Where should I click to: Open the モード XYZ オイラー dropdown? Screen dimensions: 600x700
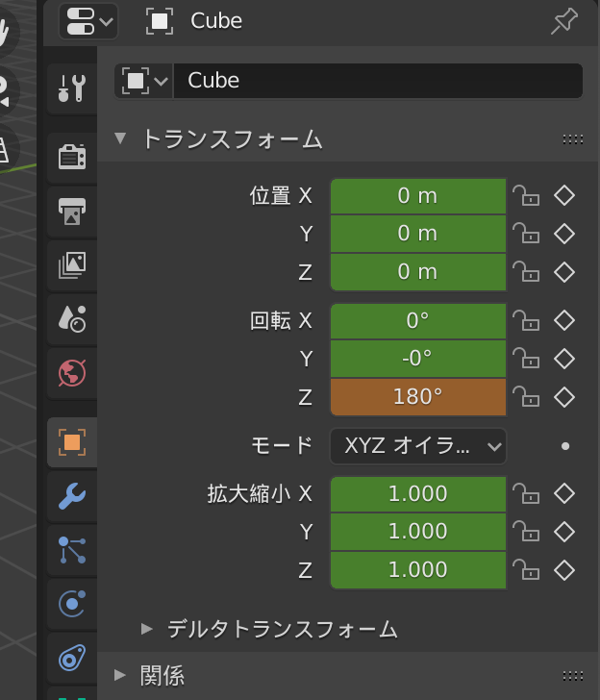coord(418,446)
